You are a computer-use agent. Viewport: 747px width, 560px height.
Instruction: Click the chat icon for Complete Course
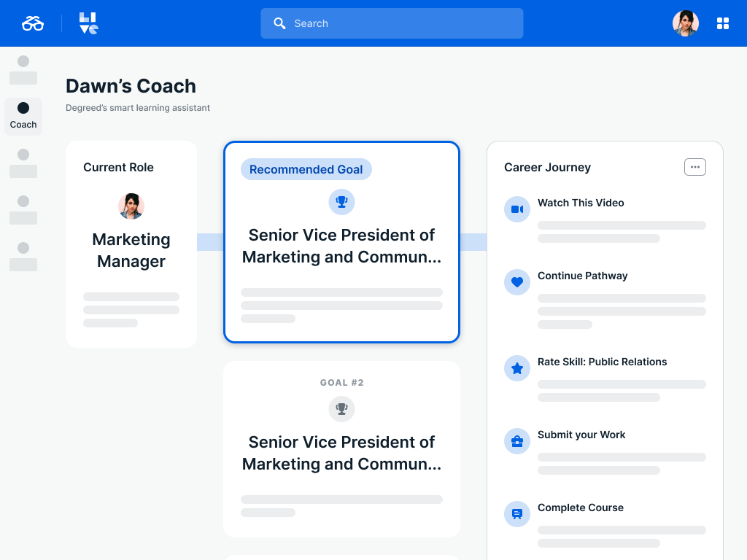pyautogui.click(x=517, y=514)
